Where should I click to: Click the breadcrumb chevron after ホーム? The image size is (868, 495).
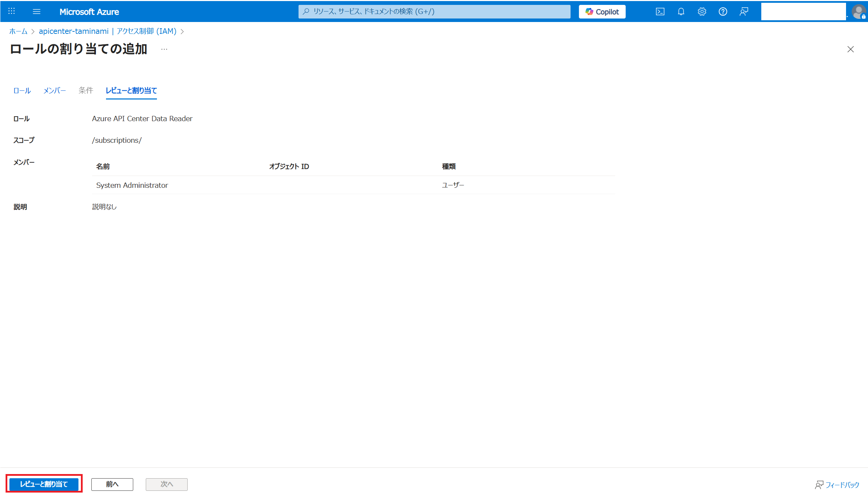tap(33, 32)
